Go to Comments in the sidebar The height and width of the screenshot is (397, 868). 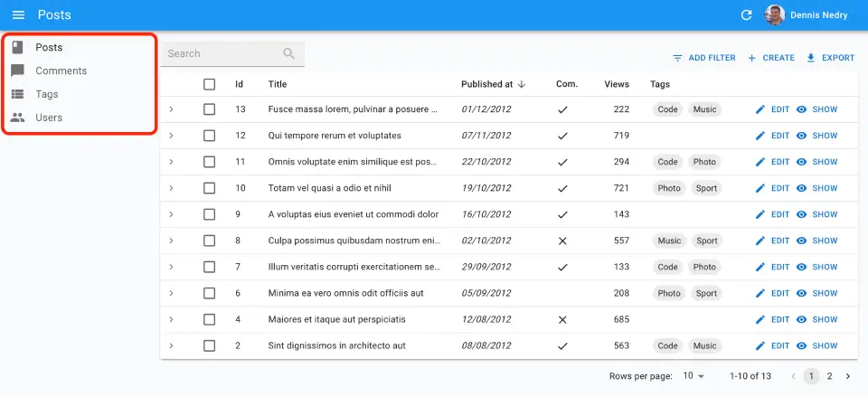tap(61, 71)
